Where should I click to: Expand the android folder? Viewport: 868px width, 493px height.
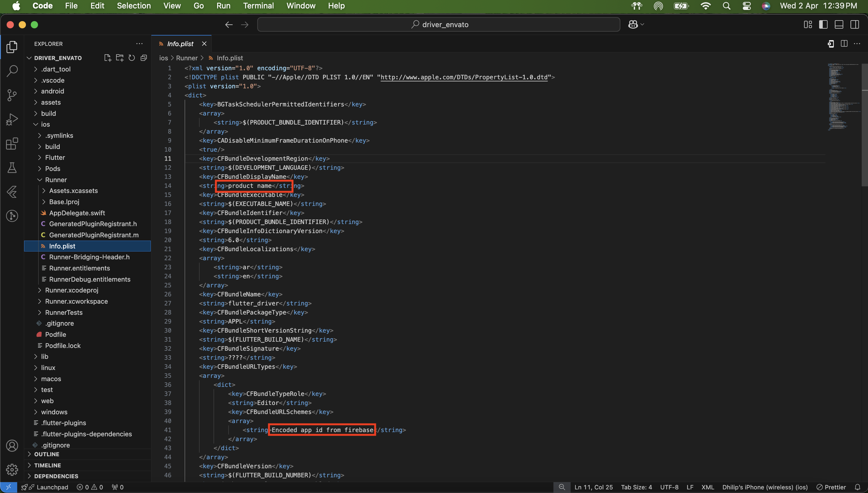[52, 91]
